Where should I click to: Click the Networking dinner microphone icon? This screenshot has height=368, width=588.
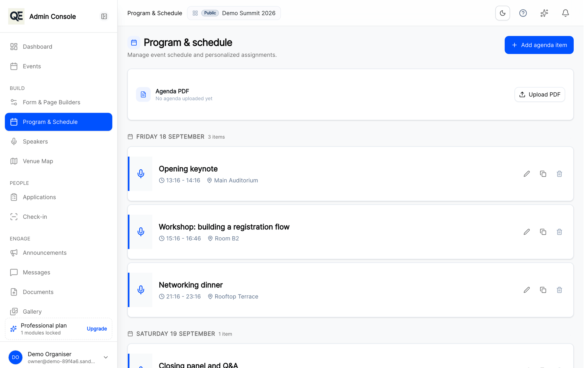[x=141, y=290]
